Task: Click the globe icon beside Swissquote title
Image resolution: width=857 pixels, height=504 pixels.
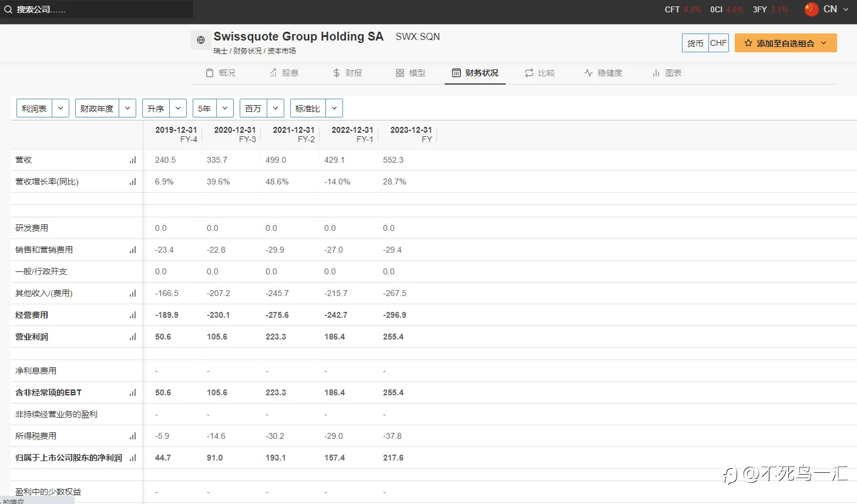Action: point(201,40)
